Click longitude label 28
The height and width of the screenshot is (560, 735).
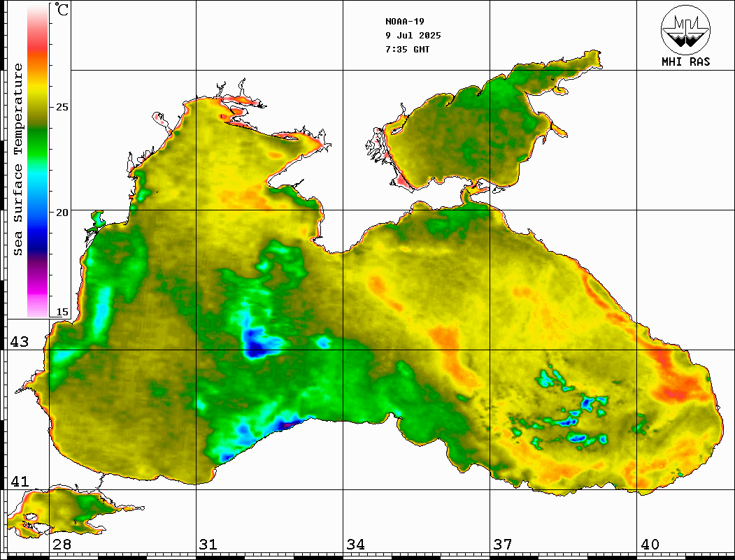pyautogui.click(x=62, y=544)
